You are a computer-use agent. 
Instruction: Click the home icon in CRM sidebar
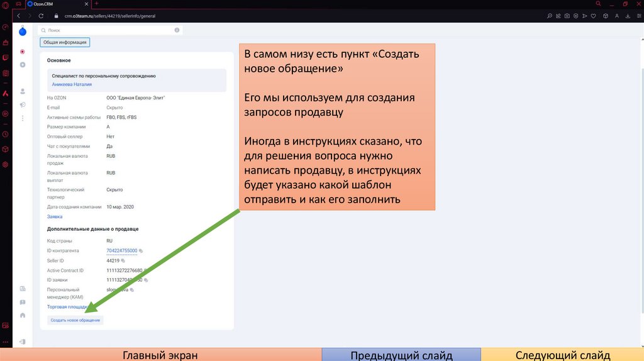point(23,316)
